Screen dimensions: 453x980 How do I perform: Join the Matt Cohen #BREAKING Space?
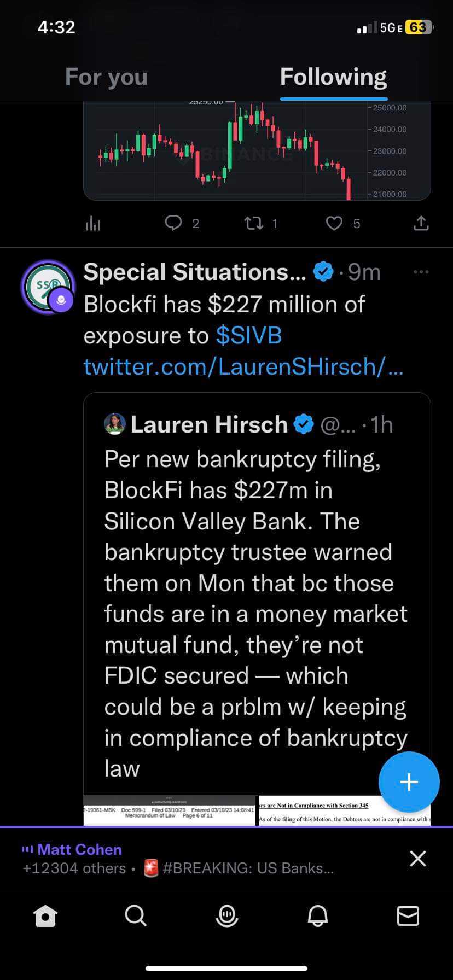coord(191,859)
